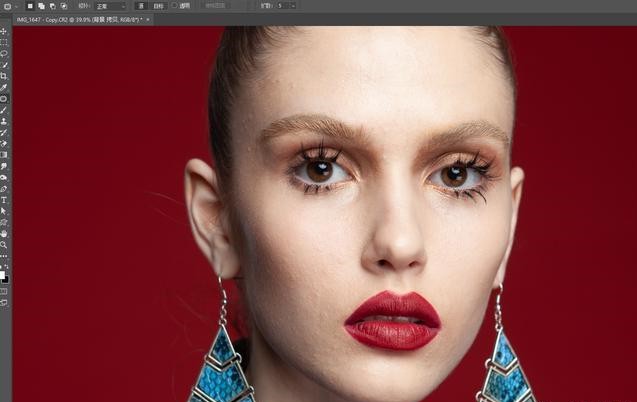This screenshot has height=402, width=637.
Task: Select the Smudge/Blur tool
Action: point(4,166)
